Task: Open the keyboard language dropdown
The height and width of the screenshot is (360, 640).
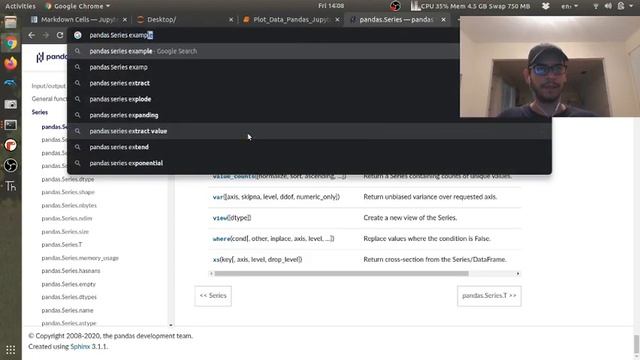Action: pyautogui.click(x=569, y=6)
